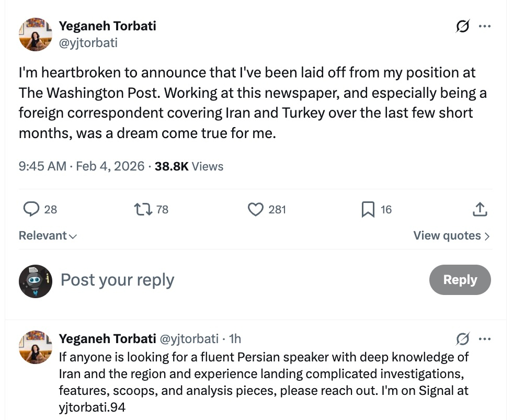Viewport: 513px width, 420px height.
Task: Click the reply speech bubble icon
Action: click(x=32, y=210)
